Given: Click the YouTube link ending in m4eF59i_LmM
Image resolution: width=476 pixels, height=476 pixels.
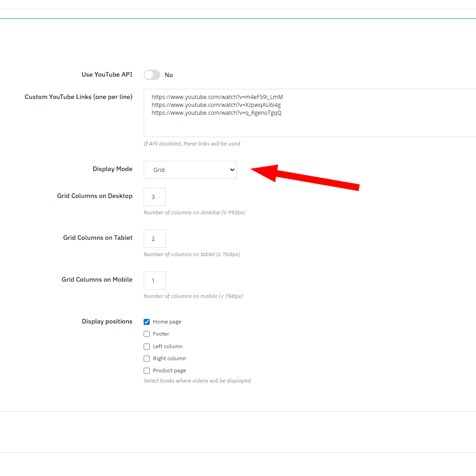Looking at the screenshot, I should (x=217, y=97).
